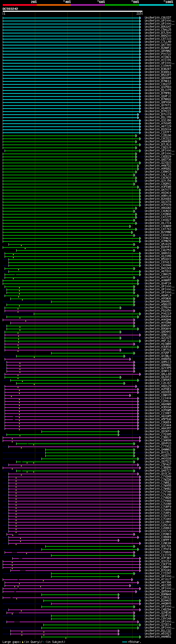This screenshot has height=644, width=176.
Task: Click the 'Large gaps' legend text
Action: coord(12,642)
